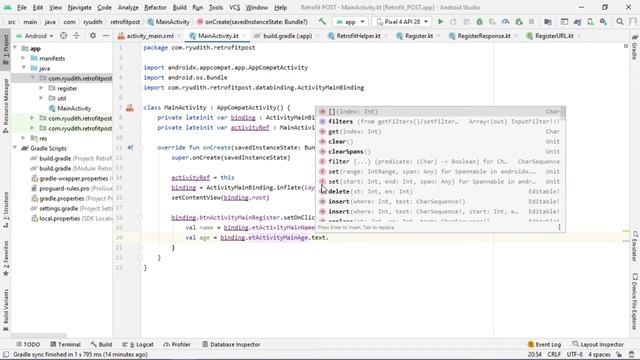
Task: Click the CRLF line separator entry
Action: coord(554,354)
